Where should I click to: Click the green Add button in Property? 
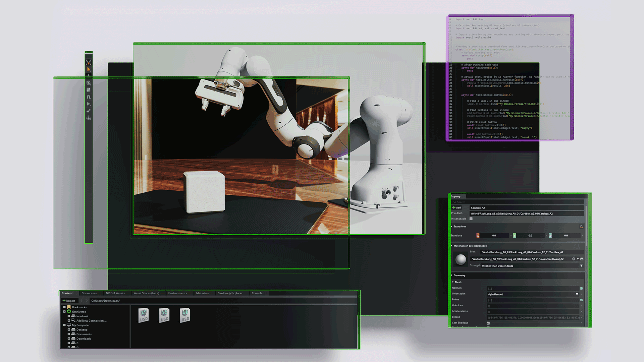point(457,208)
